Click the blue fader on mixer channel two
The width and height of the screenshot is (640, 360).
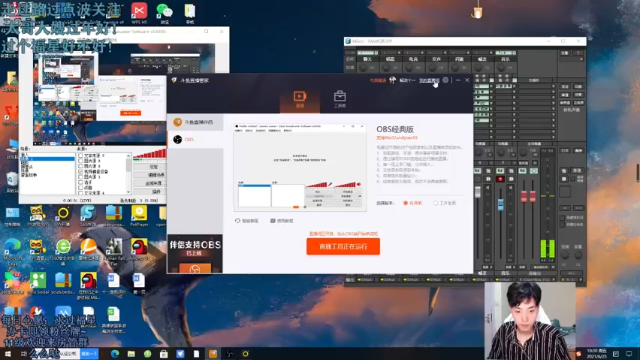501,205
